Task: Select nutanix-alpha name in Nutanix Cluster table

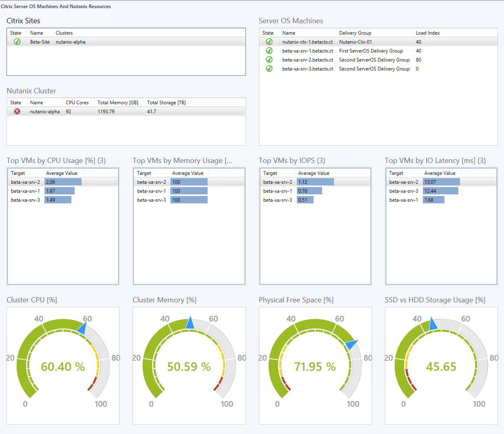Action: pyautogui.click(x=45, y=112)
